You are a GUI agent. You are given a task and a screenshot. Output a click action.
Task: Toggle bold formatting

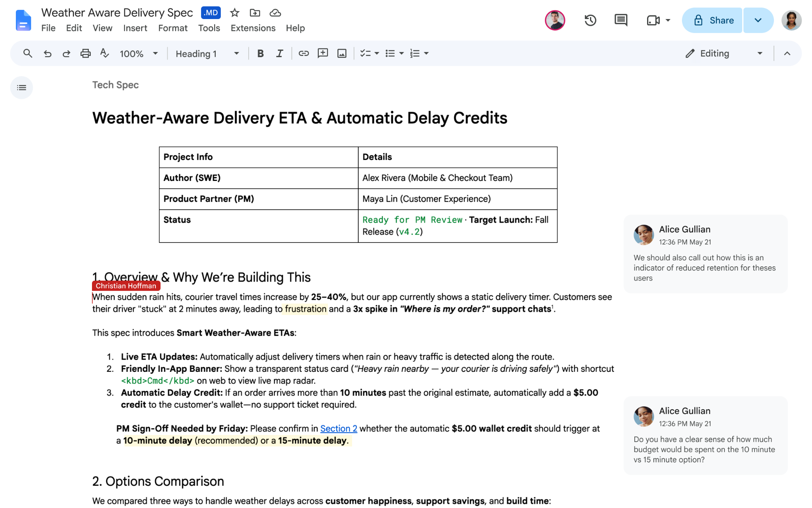tap(260, 53)
